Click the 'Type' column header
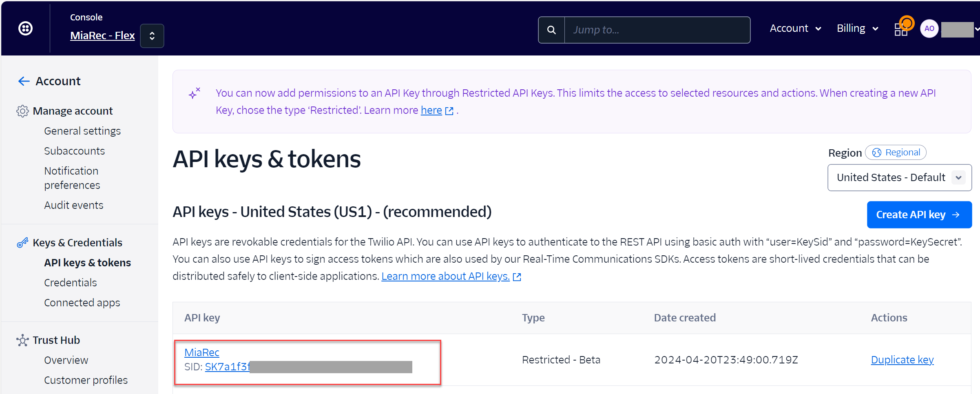This screenshot has width=980, height=394. 533,318
